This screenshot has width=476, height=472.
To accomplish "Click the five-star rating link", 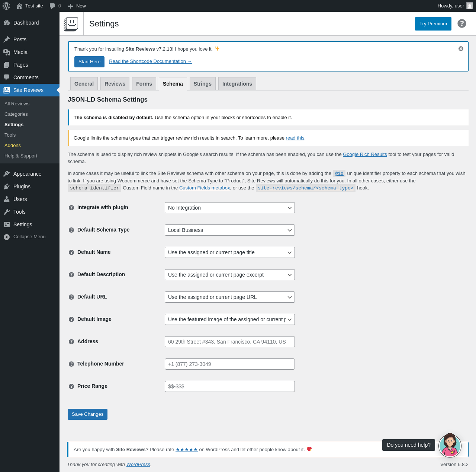I will [x=187, y=450].
